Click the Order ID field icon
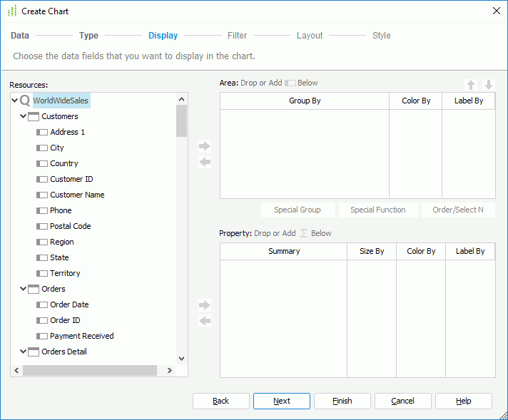The width and height of the screenshot is (508, 420). 42,320
